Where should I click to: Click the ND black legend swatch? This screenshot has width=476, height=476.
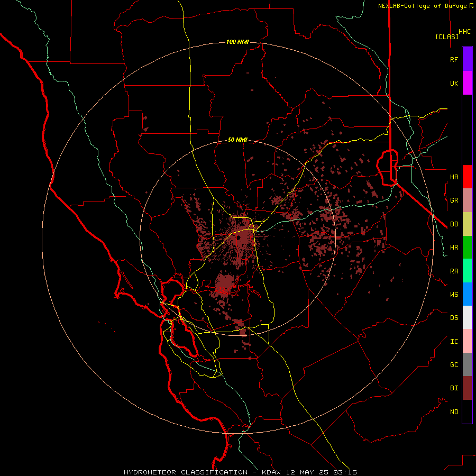coord(467,411)
